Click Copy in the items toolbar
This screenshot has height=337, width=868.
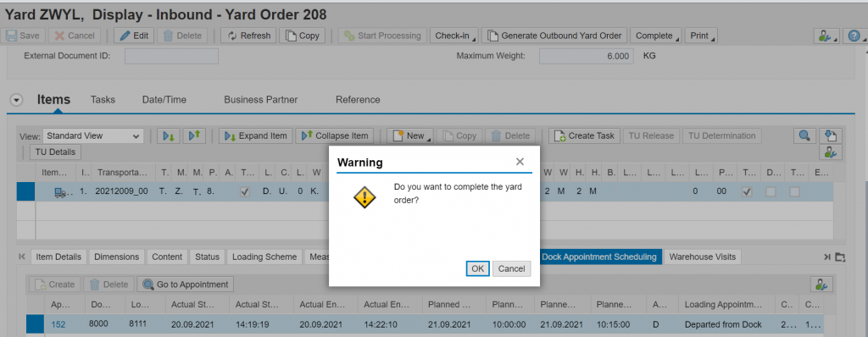pyautogui.click(x=459, y=135)
